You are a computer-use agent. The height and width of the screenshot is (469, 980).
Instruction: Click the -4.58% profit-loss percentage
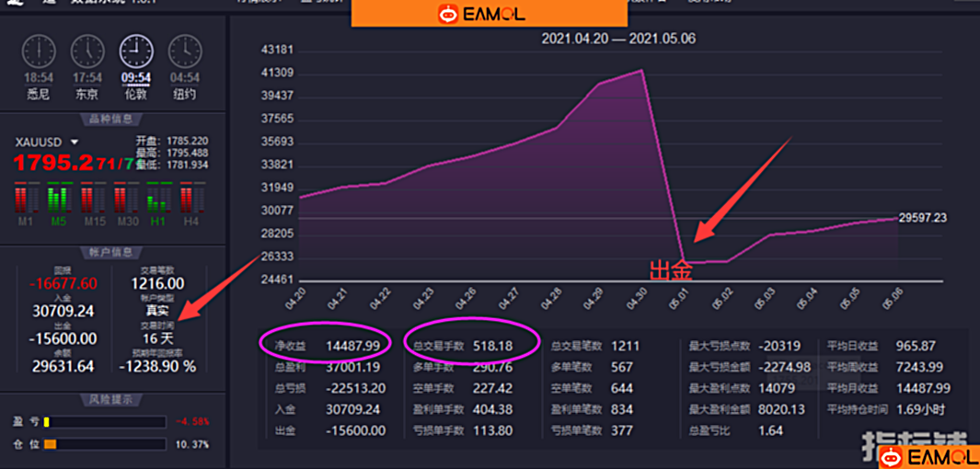coord(192,422)
